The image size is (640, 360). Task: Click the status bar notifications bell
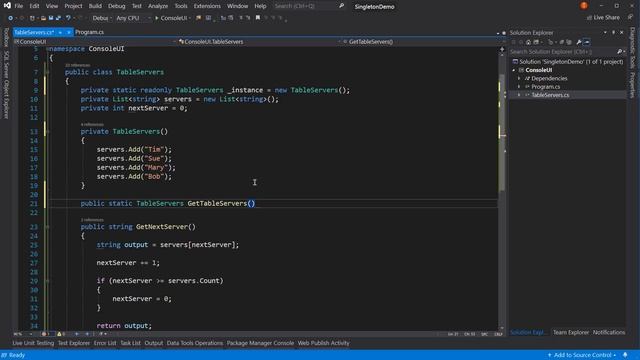coord(625,355)
